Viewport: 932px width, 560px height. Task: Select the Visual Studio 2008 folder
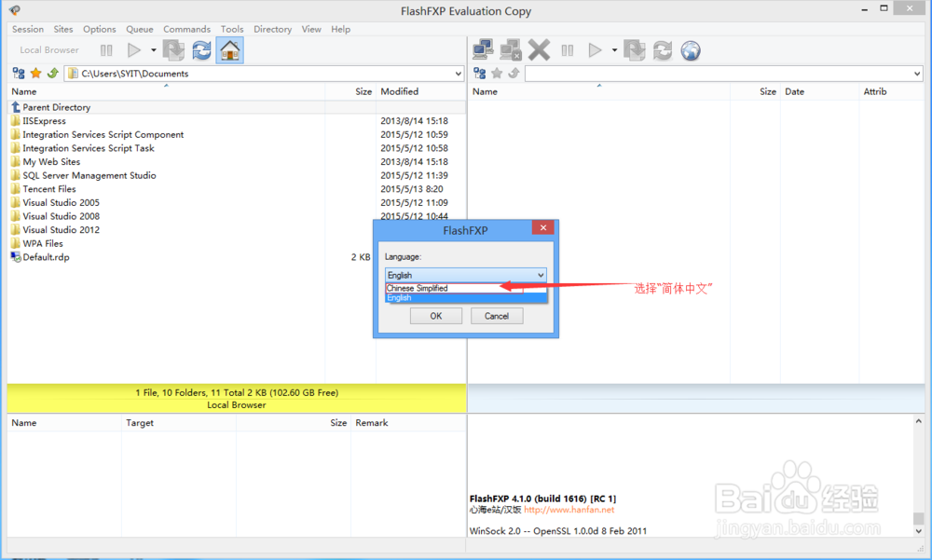pos(61,217)
